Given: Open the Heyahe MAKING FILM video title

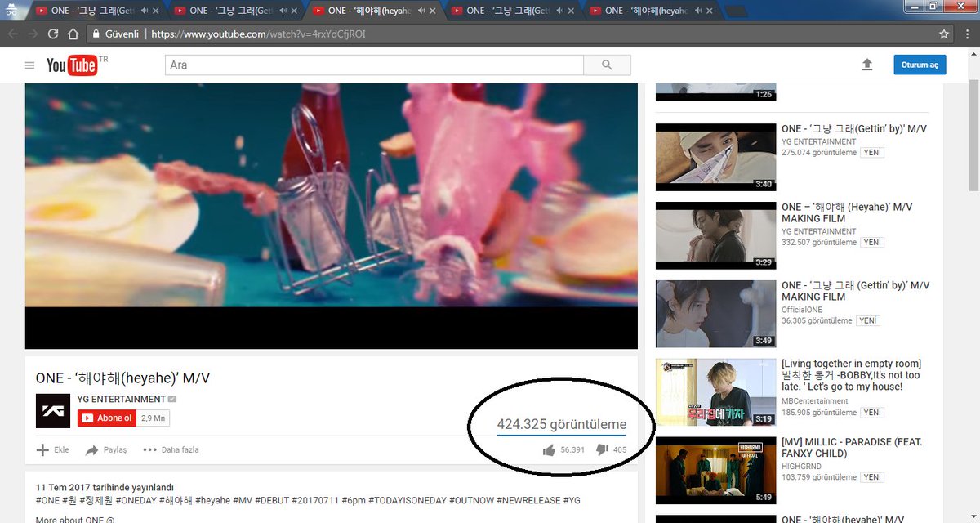Looking at the screenshot, I should coord(847,212).
